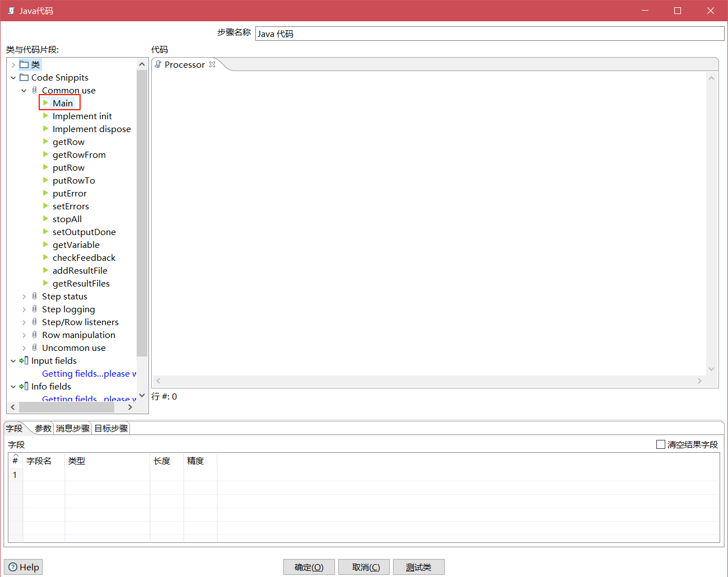Open the 目标步骤 tab
Screen dimensions: 728x577
click(111, 428)
